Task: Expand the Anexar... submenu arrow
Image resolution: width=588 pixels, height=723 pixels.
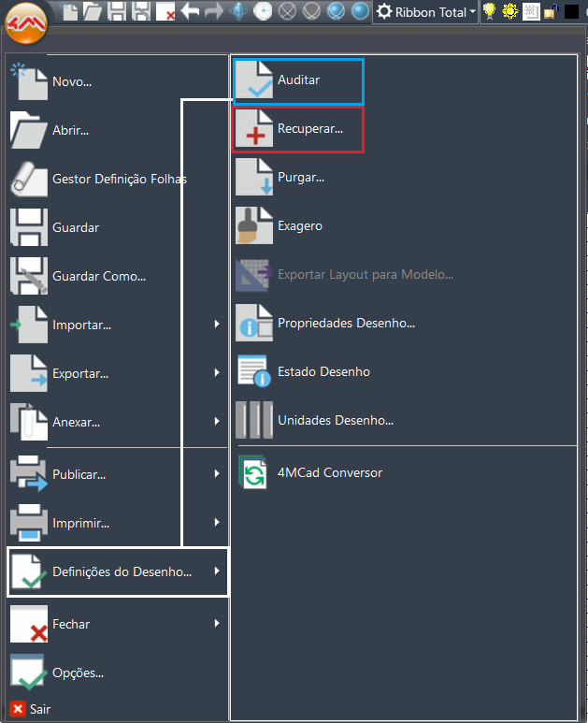Action: (x=217, y=421)
